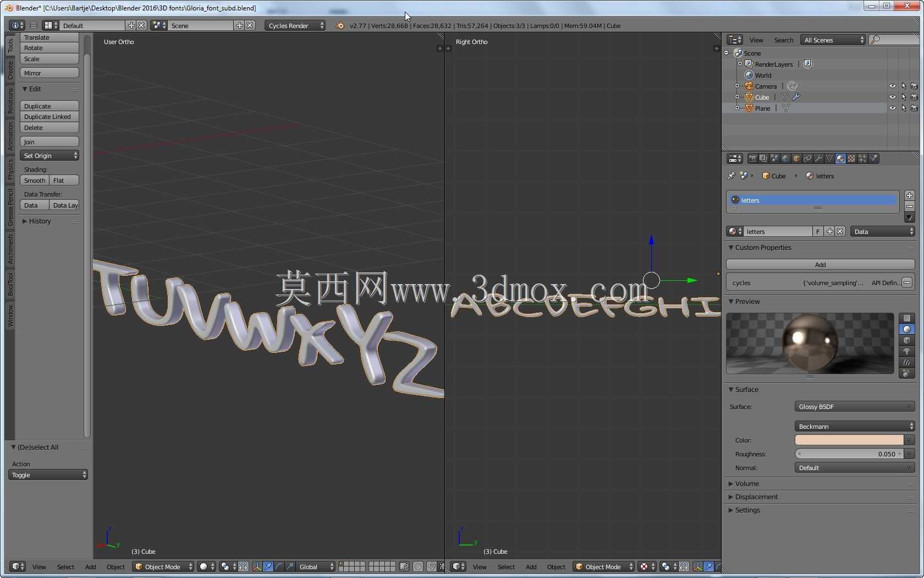Open the Render Layers properties tab icon
This screenshot has width=924, height=578.
(763, 159)
